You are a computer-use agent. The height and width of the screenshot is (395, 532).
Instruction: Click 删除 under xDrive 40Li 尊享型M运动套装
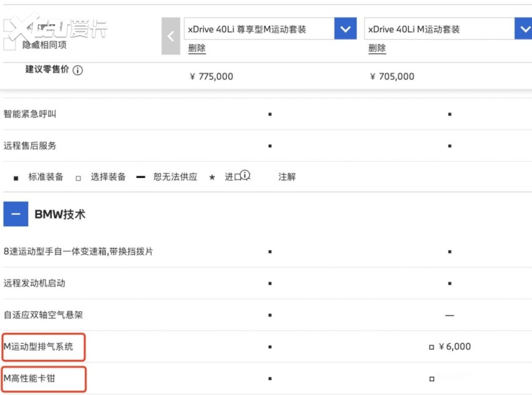(x=197, y=48)
